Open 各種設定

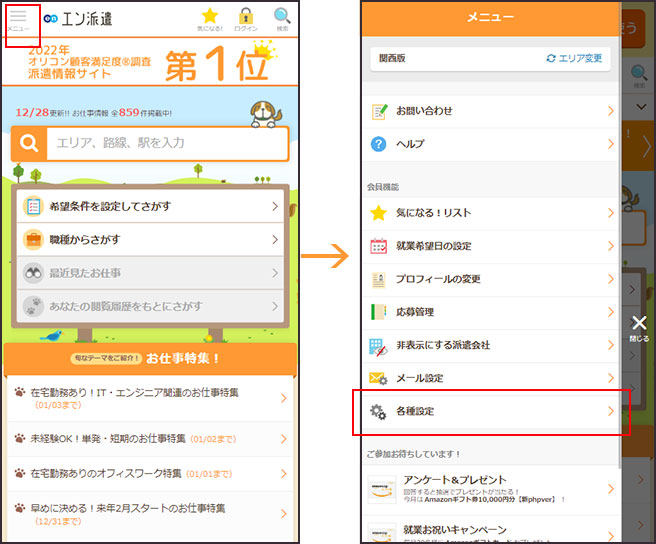[x=490, y=411]
